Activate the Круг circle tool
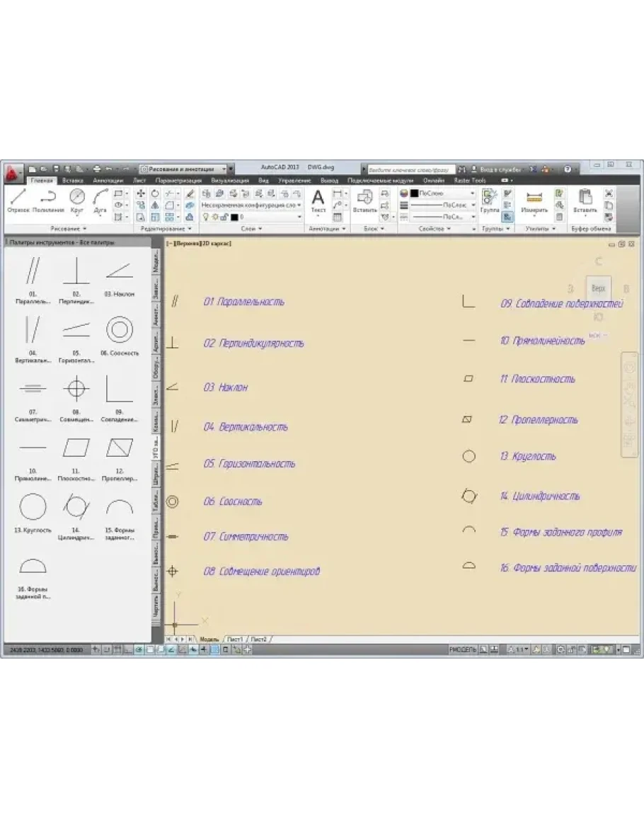644x818 pixels. (77, 200)
